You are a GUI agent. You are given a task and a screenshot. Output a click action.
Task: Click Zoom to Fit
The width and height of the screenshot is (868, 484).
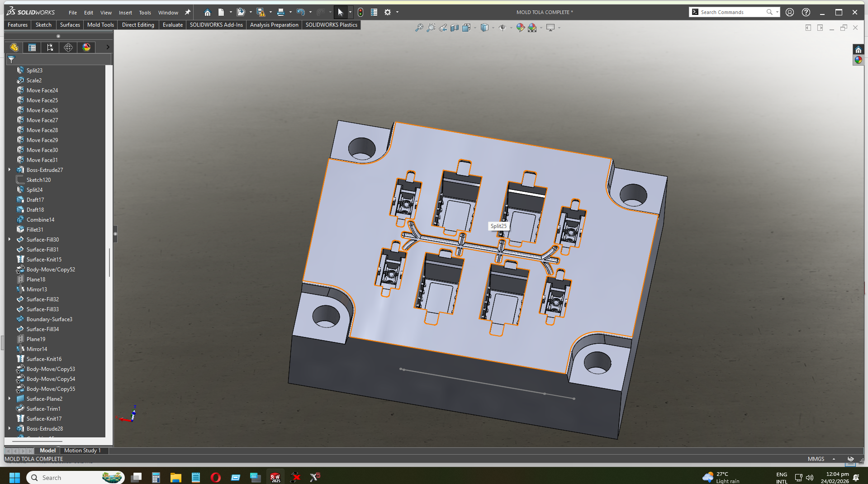coord(419,28)
